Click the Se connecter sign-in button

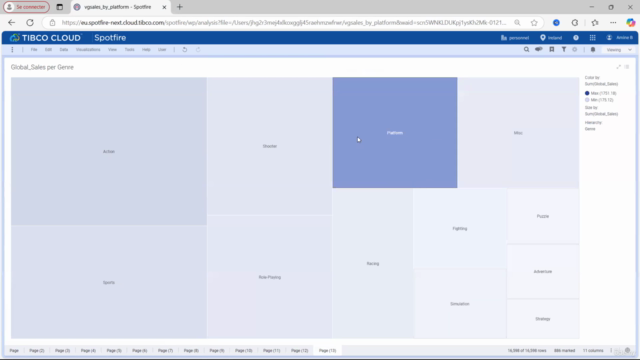point(27,7)
